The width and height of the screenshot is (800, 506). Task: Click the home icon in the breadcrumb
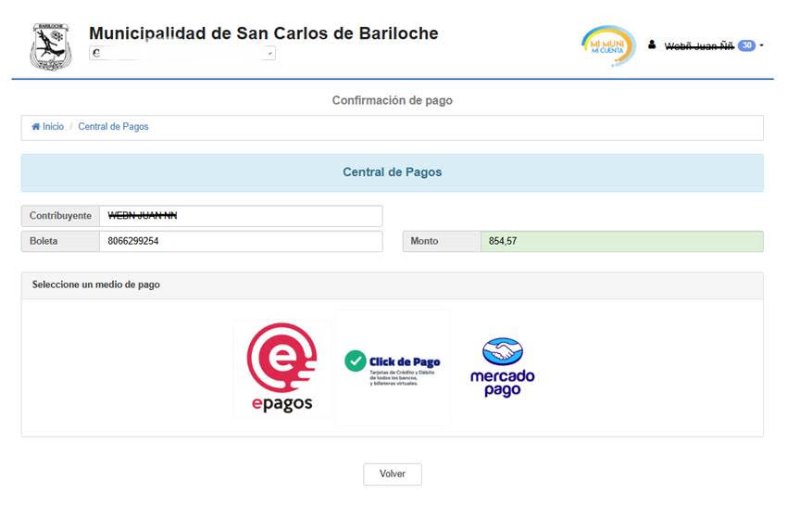(36, 126)
